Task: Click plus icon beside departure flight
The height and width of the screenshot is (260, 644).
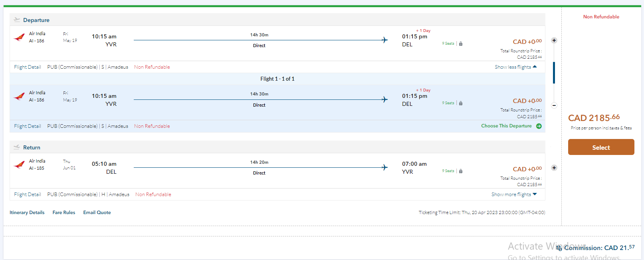Action: [x=554, y=40]
